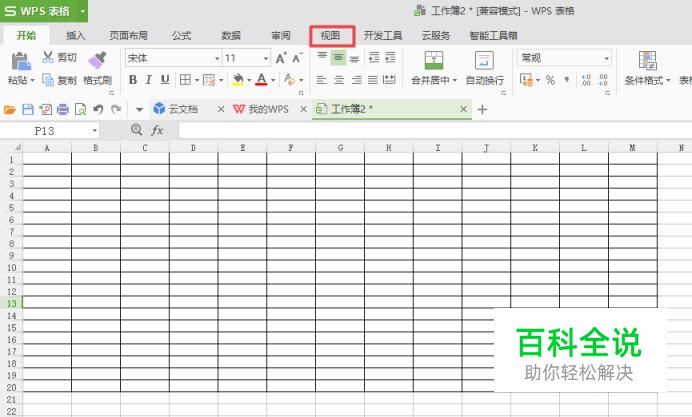This screenshot has width=692, height=417.
Task: Export to PDF icon
Action: tap(45, 109)
